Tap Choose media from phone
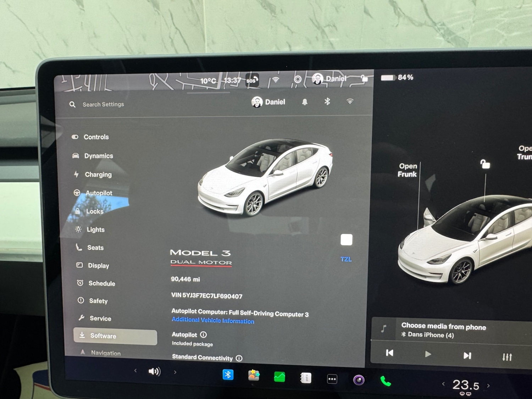 point(444,326)
